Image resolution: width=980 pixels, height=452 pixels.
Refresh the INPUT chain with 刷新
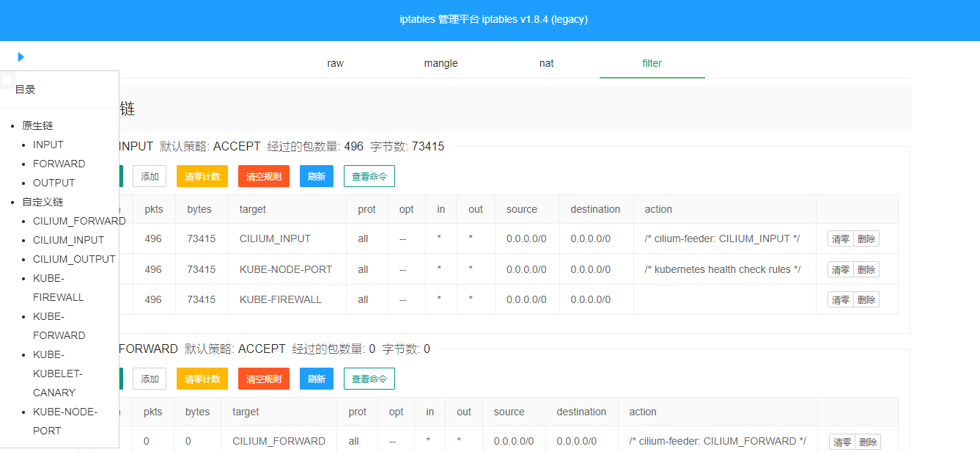316,176
